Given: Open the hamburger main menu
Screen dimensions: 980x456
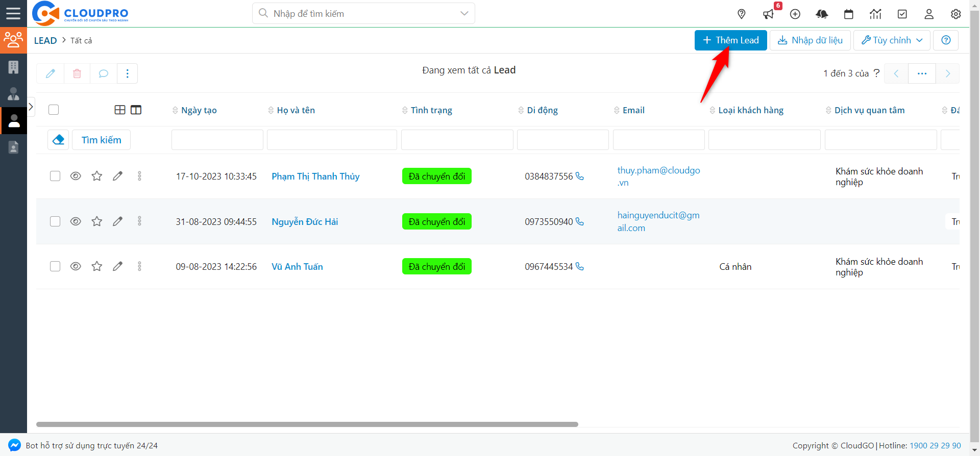Looking at the screenshot, I should [13, 13].
